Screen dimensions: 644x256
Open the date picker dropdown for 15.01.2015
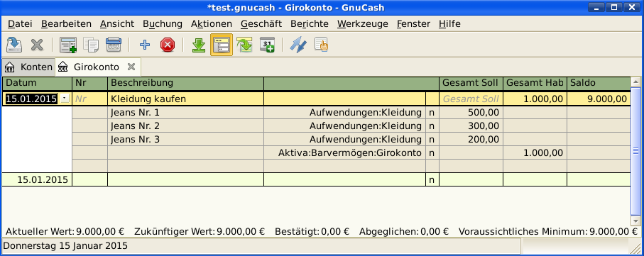[65, 99]
